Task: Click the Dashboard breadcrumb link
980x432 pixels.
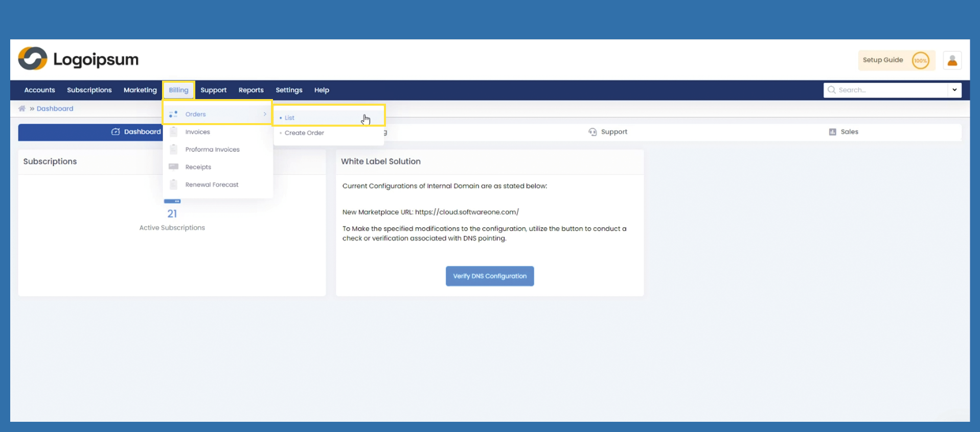Action: point(55,109)
